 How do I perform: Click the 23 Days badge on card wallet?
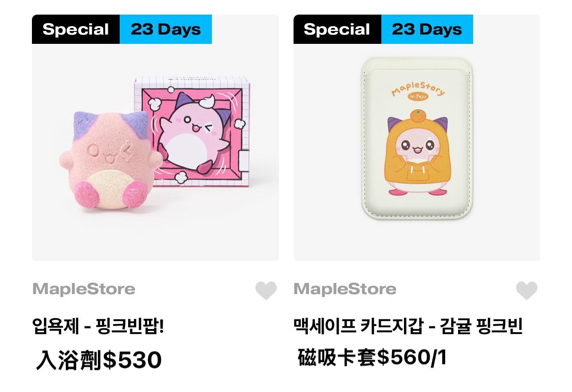[x=427, y=29]
